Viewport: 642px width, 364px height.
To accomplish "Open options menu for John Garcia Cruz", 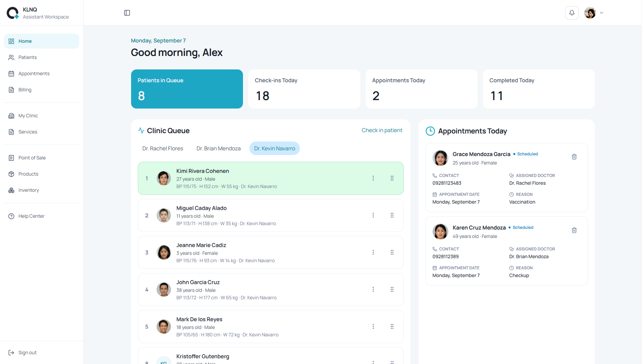I will point(373,290).
